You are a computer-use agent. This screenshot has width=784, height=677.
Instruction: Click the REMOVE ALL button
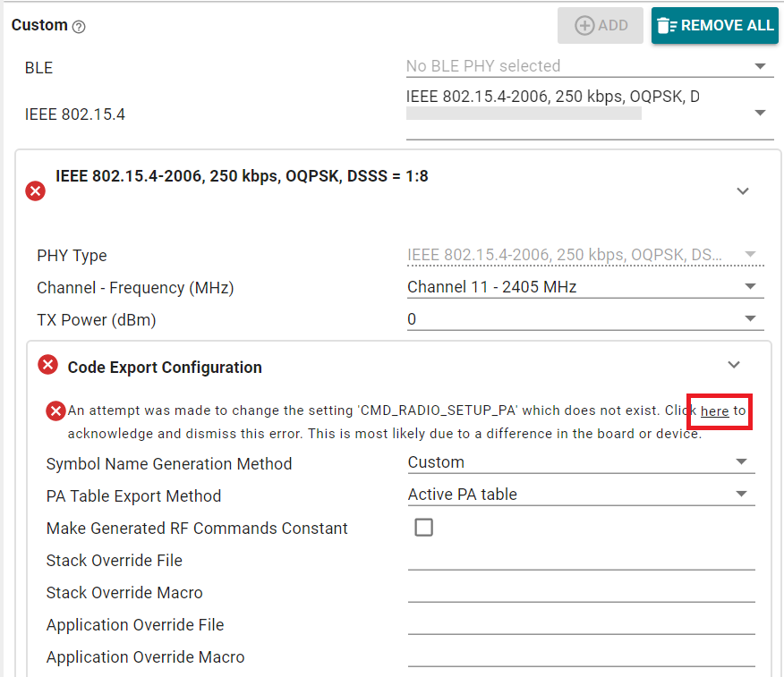tap(714, 26)
